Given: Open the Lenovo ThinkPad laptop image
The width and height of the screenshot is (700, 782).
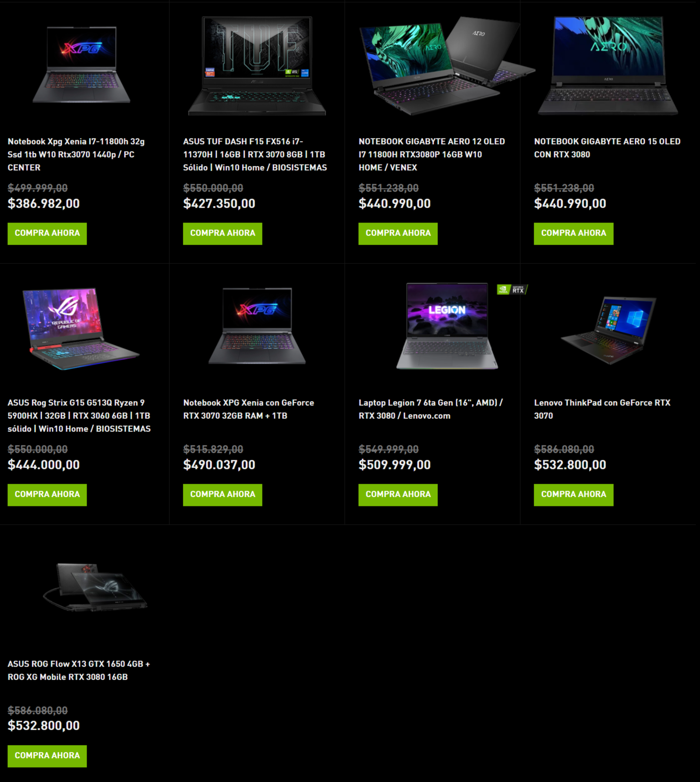Looking at the screenshot, I should 609,330.
